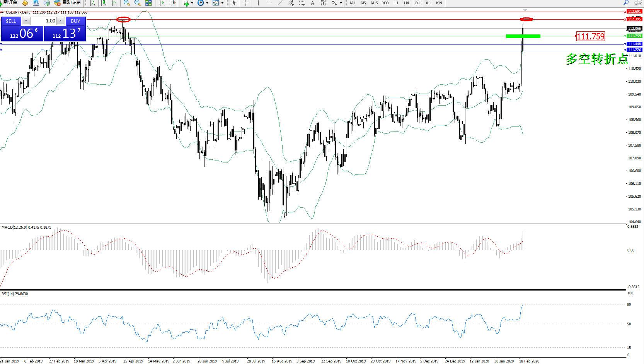Click the 1.00 trade volume field
The image size is (644, 364).
[x=44, y=21]
